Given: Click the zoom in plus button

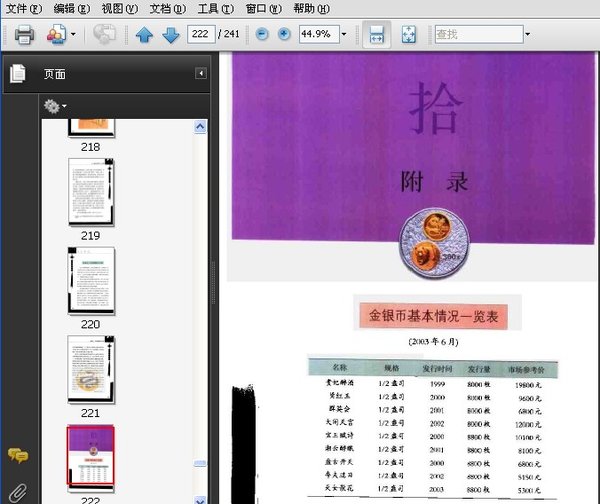Looking at the screenshot, I should (284, 34).
